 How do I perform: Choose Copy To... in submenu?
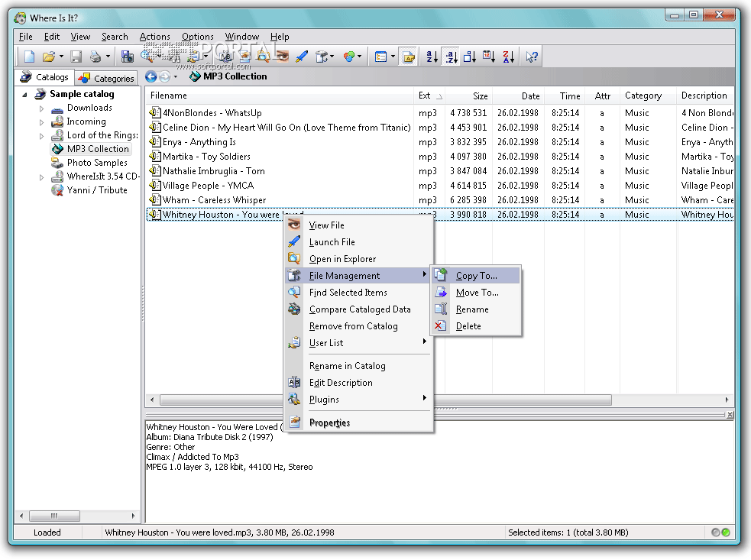(476, 276)
